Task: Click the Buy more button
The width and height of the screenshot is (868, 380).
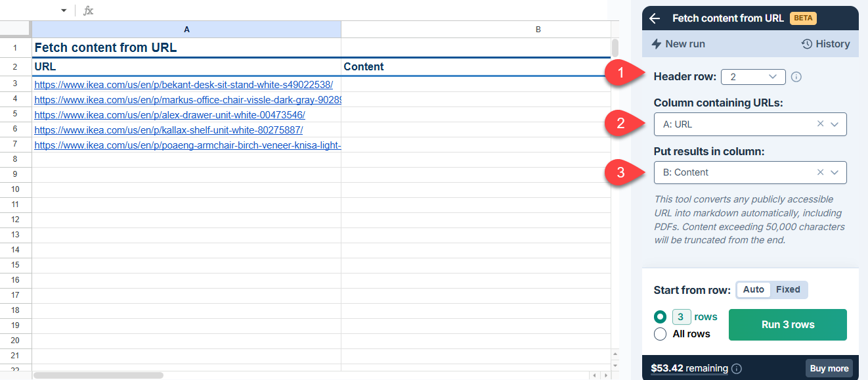Action: 829,368
